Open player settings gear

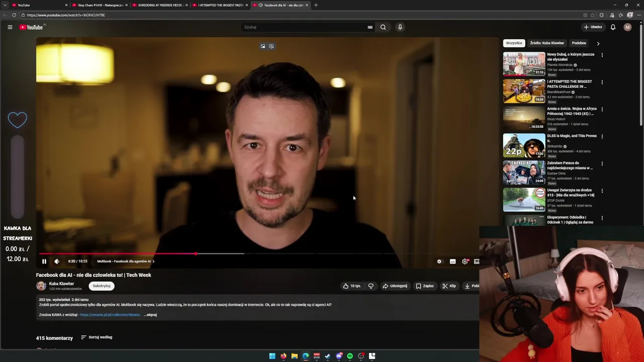465,261
